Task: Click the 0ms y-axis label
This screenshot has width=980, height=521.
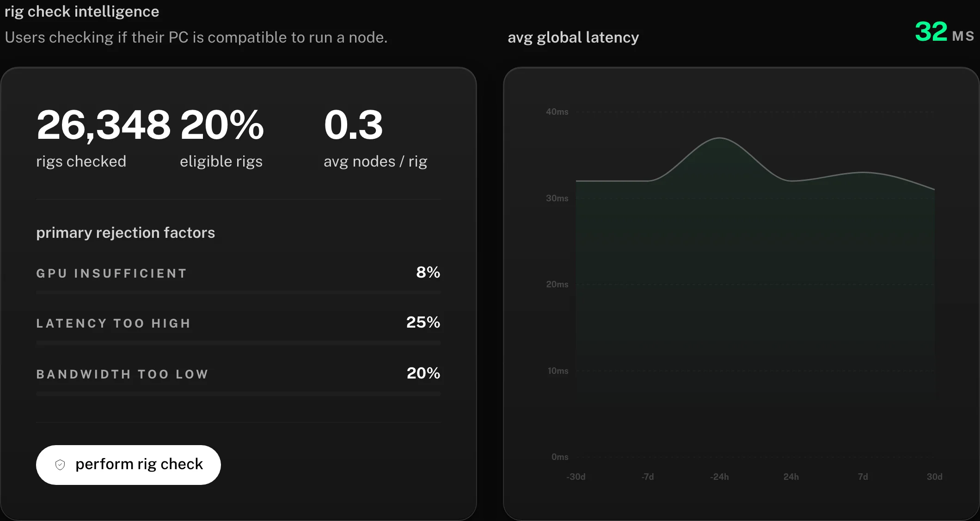Action: (x=560, y=457)
